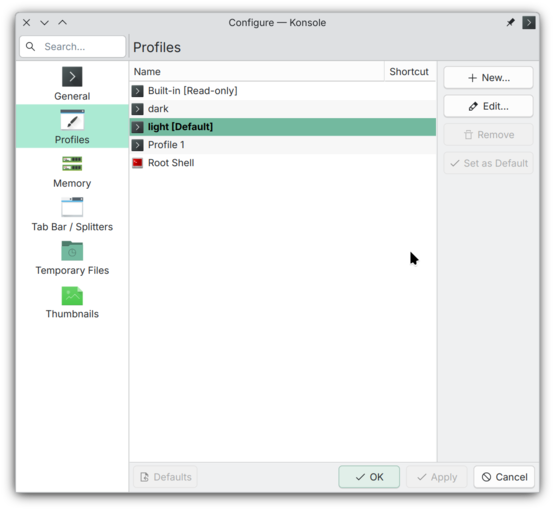Confirm the dialog with OK
The width and height of the screenshot is (555, 511).
point(369,477)
